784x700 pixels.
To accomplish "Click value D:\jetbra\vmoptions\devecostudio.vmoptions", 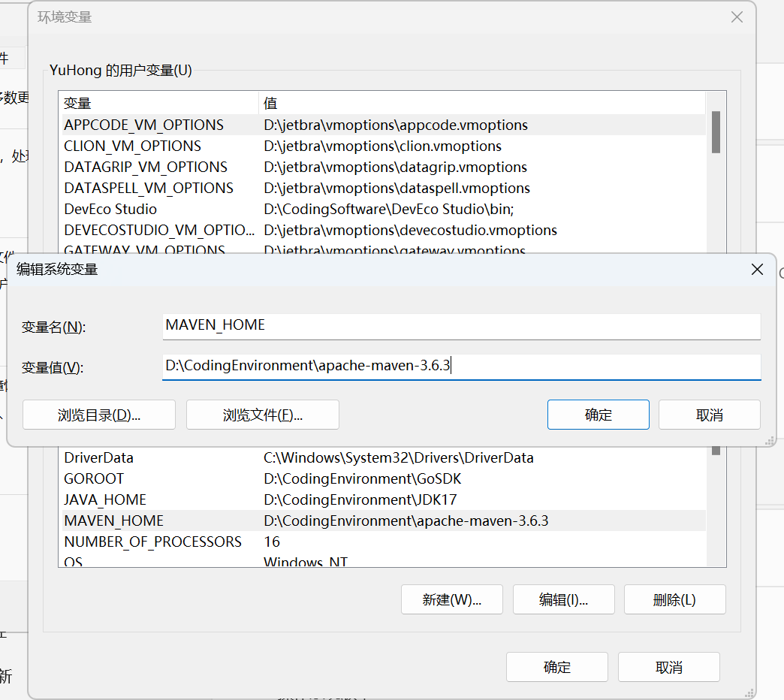I will (410, 230).
